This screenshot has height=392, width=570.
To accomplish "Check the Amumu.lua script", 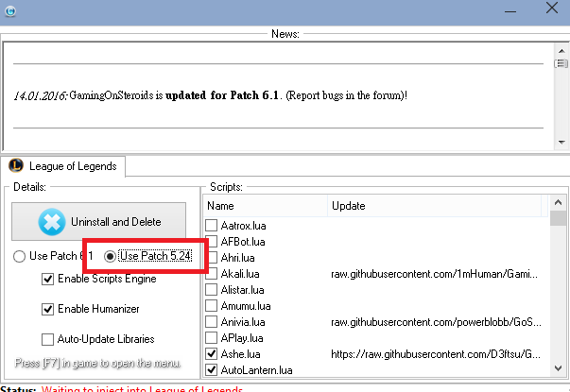I will pos(211,305).
